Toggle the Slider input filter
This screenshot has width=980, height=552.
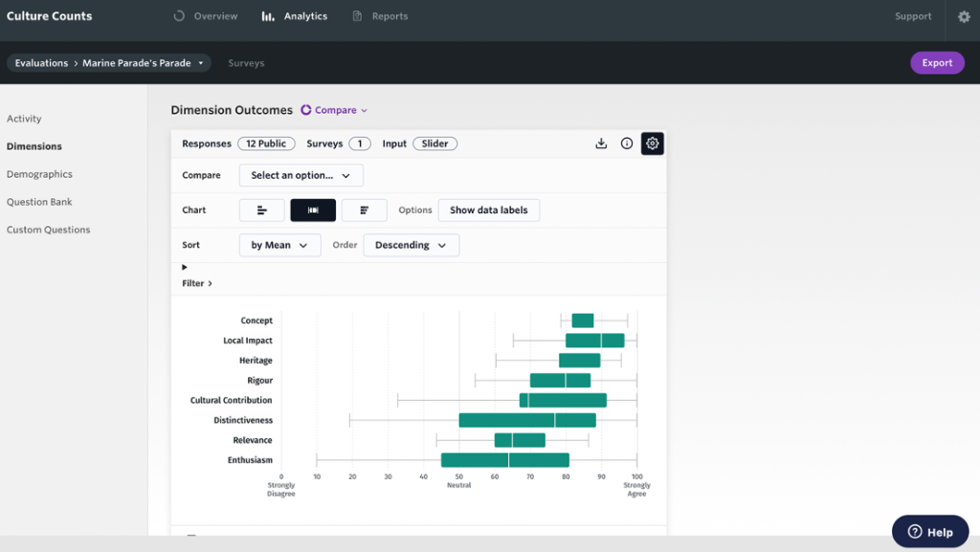pyautogui.click(x=434, y=143)
